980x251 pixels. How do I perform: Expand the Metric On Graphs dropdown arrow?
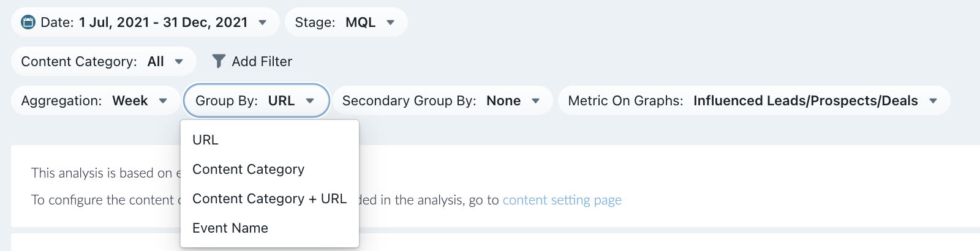(933, 101)
